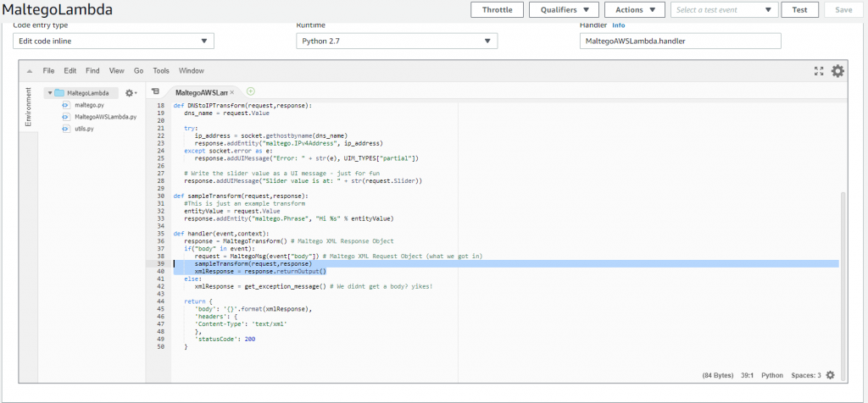
Task: Click line number 39 in the gutter
Action: (x=160, y=263)
